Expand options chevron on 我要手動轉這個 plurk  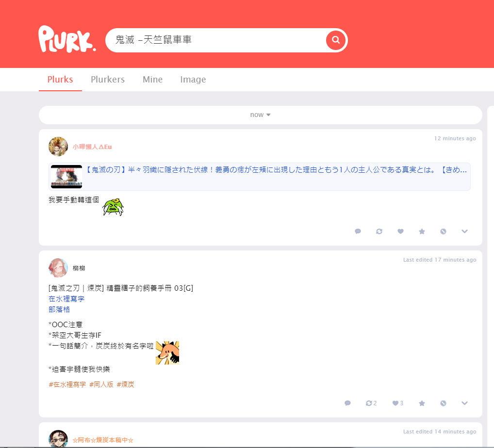pos(464,231)
